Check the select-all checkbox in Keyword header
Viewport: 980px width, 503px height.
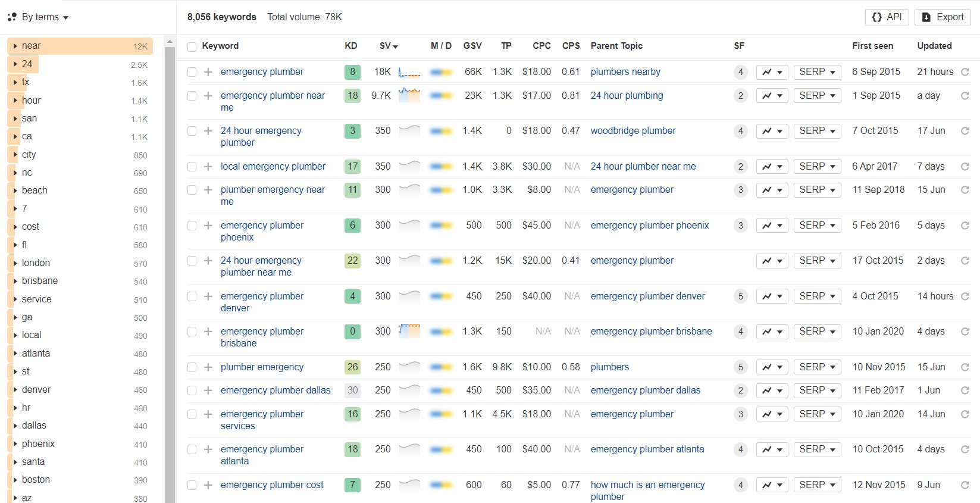point(192,46)
